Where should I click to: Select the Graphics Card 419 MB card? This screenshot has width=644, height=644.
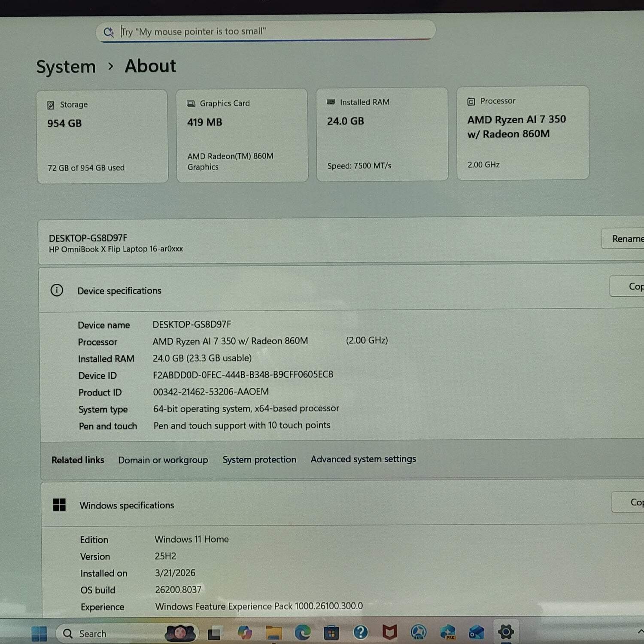coord(242,135)
